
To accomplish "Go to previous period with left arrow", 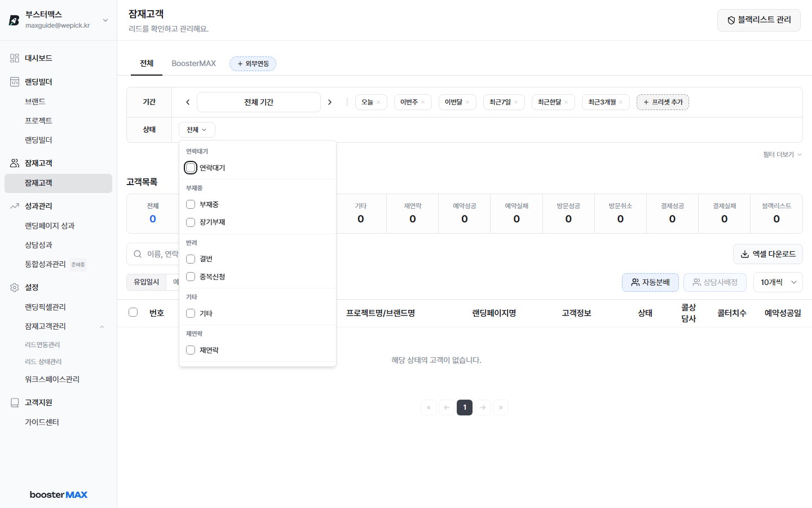I will [188, 102].
